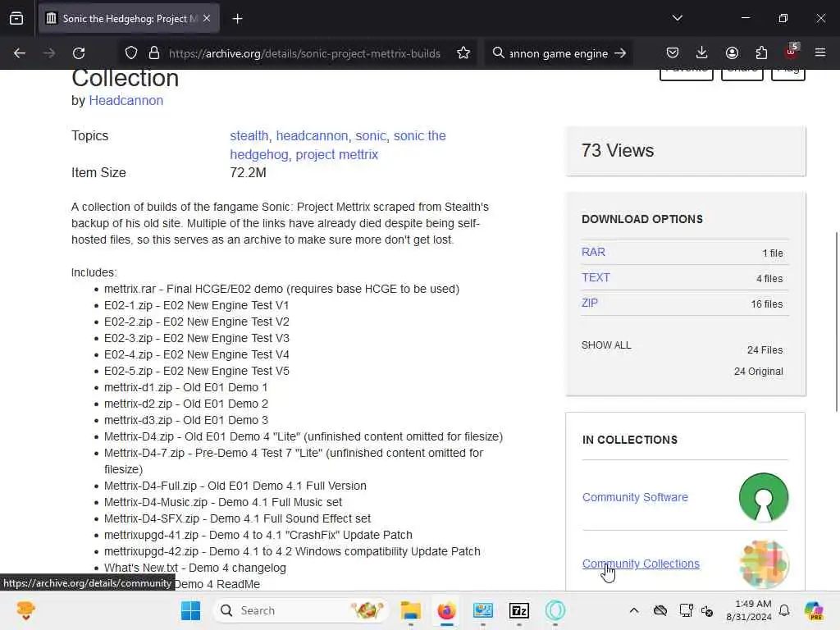Screen dimensions: 840x630
Task: Expand the list all tabs chevron
Action: coord(677,18)
